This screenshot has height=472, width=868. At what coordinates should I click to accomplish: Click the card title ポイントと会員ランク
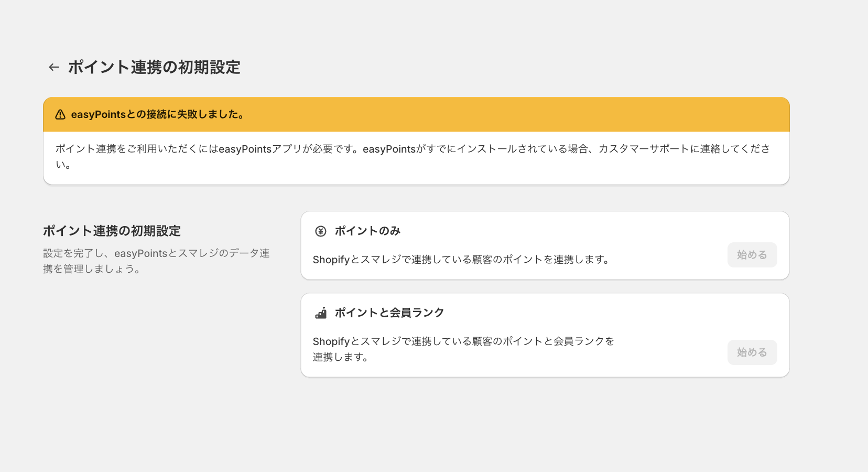pos(389,313)
